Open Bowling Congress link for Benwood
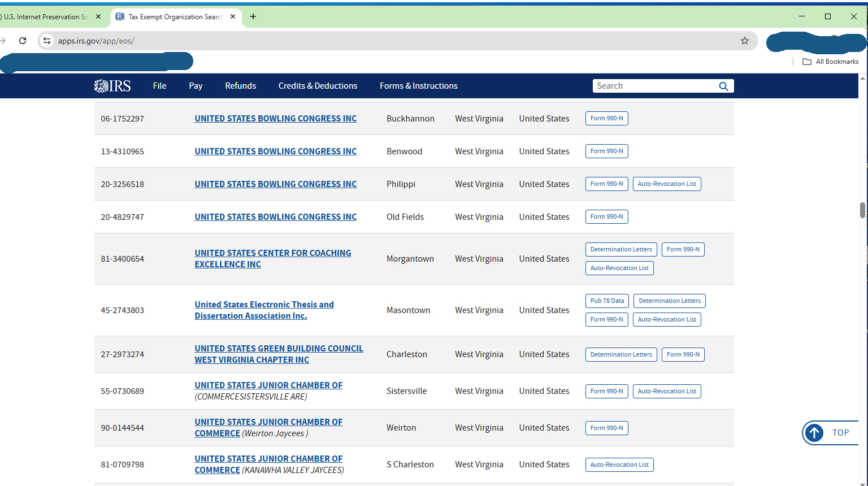 tap(276, 151)
